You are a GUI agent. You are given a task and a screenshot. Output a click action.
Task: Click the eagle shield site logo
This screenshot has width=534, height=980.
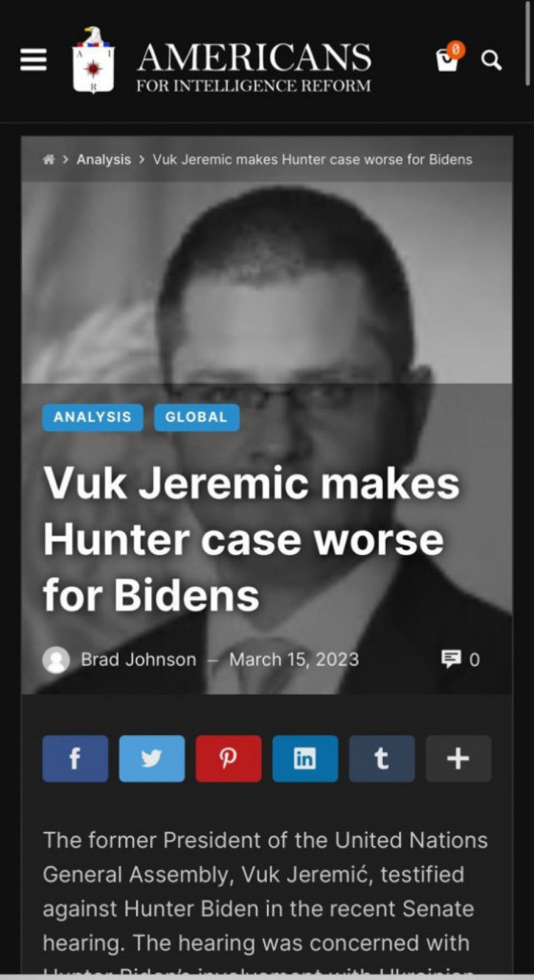pyautogui.click(x=93, y=60)
